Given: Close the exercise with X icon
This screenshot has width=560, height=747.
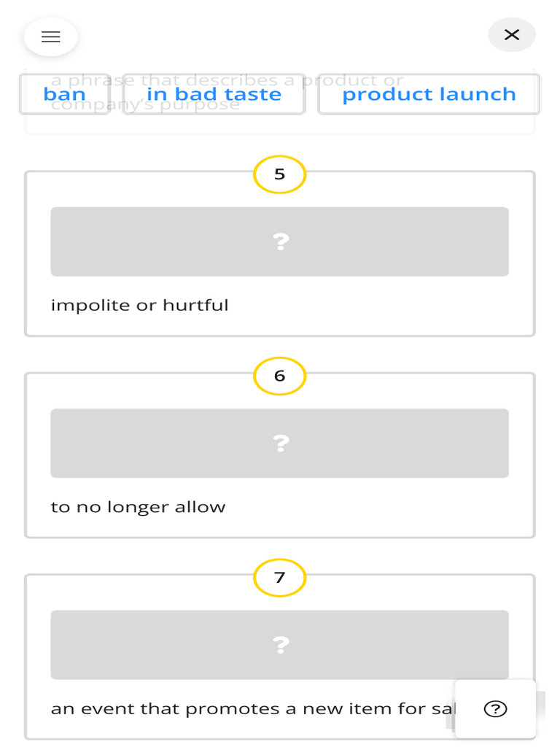Looking at the screenshot, I should 512,34.
